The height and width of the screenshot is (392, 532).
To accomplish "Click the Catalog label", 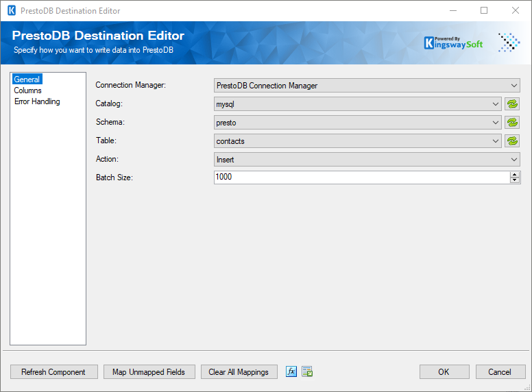I will coord(109,103).
